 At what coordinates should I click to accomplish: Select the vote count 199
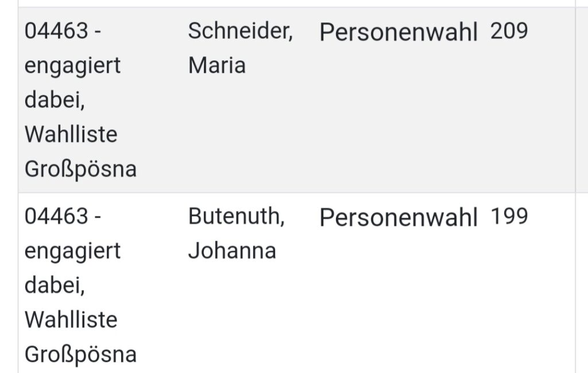(x=509, y=216)
